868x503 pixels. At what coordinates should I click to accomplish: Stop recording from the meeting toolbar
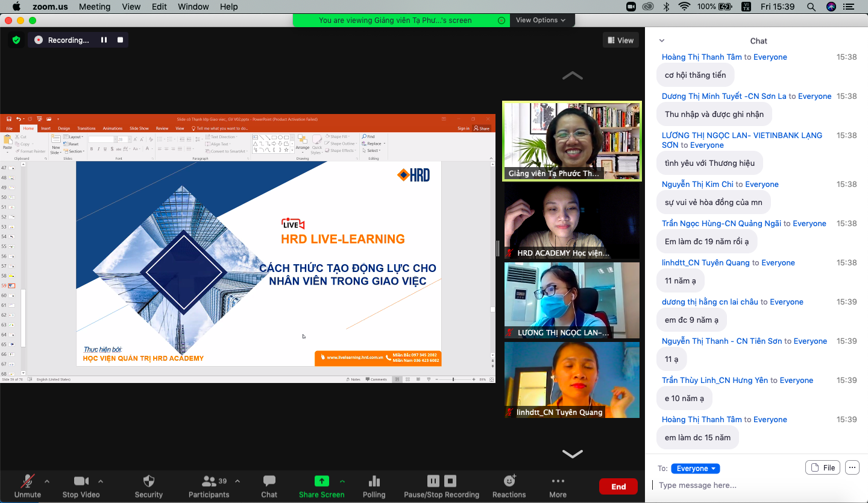point(450,481)
